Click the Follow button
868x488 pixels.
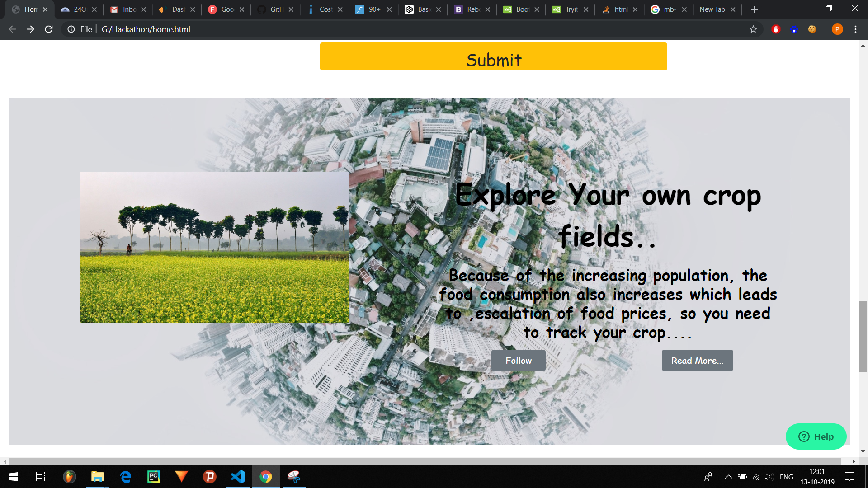click(518, 361)
